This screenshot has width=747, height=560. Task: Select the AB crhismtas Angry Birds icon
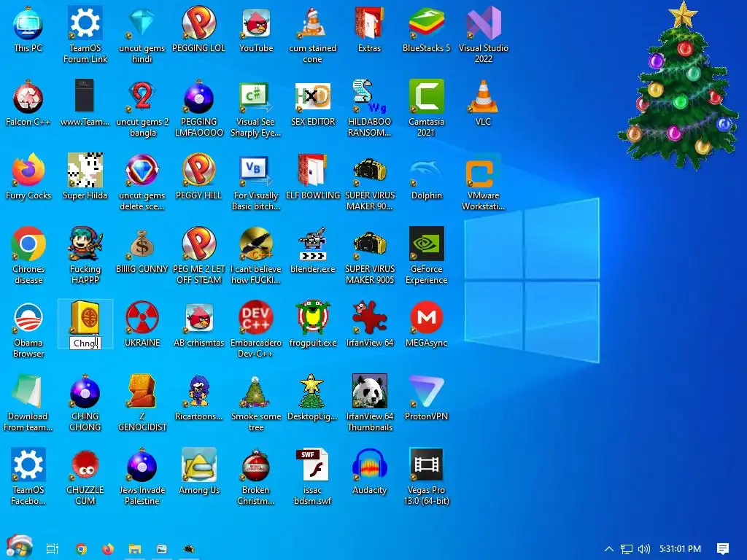coord(198,324)
